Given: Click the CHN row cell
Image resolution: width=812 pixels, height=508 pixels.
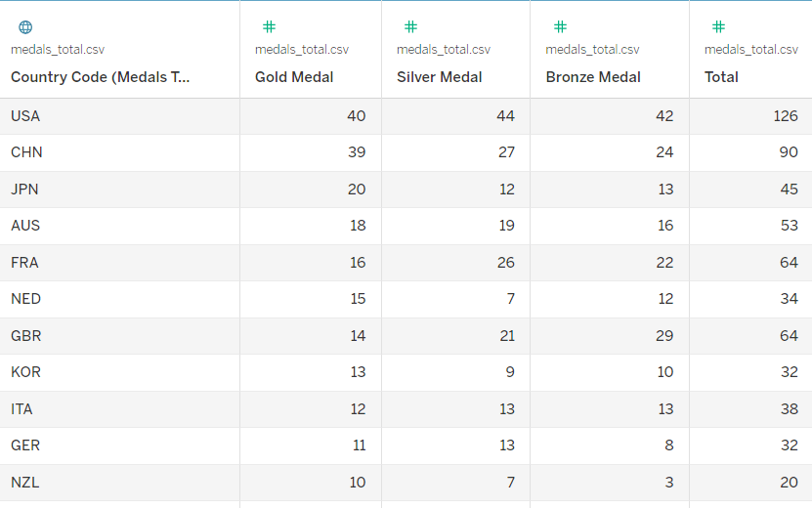Looking at the screenshot, I should tap(119, 152).
